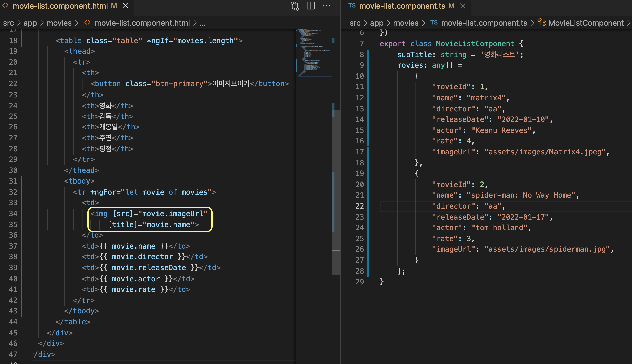Click line number 32 in HTML editor
This screenshot has width=632, height=364.
[x=13, y=192]
